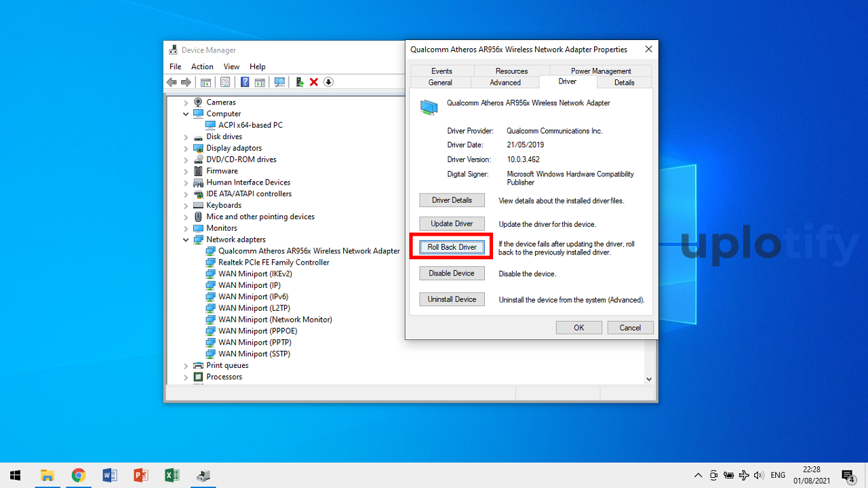
Task: Click the ENG language indicator in taskbar
Action: [x=778, y=475]
